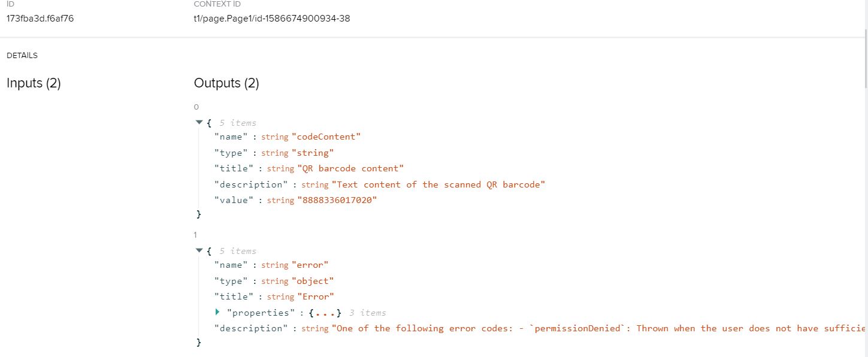This screenshot has width=868, height=357.
Task: Click the "DETAILS" section label
Action: click(x=22, y=56)
